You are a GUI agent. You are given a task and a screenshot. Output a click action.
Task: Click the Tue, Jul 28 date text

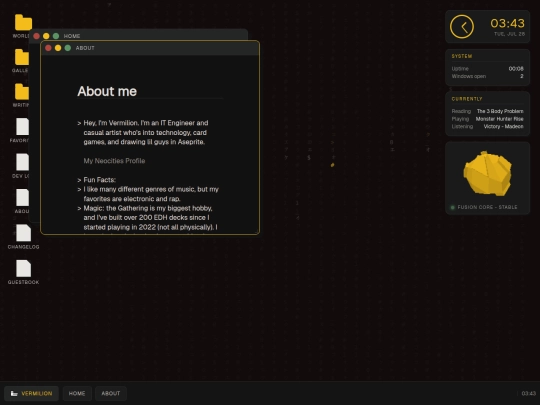coord(509,34)
